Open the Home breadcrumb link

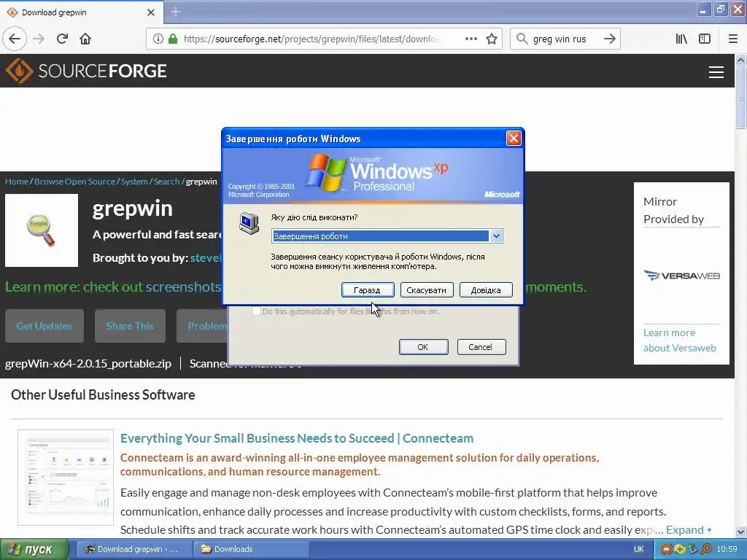point(17,182)
